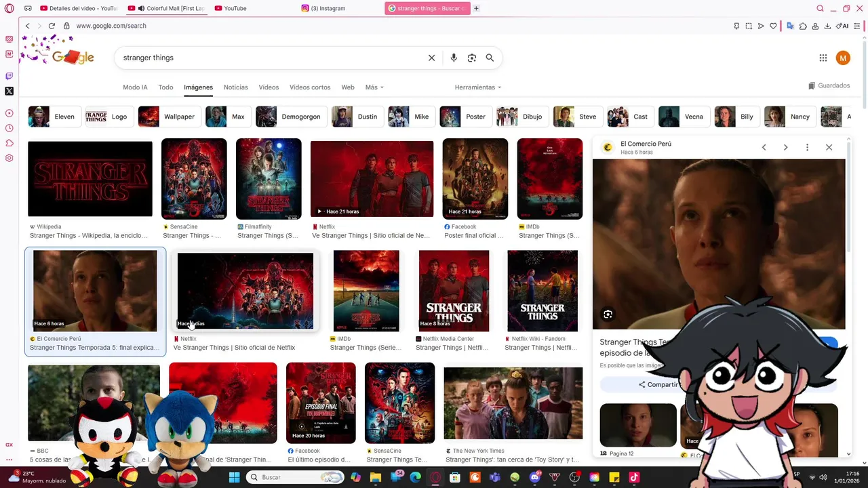Open Opera sidebar settings gear

[9, 158]
